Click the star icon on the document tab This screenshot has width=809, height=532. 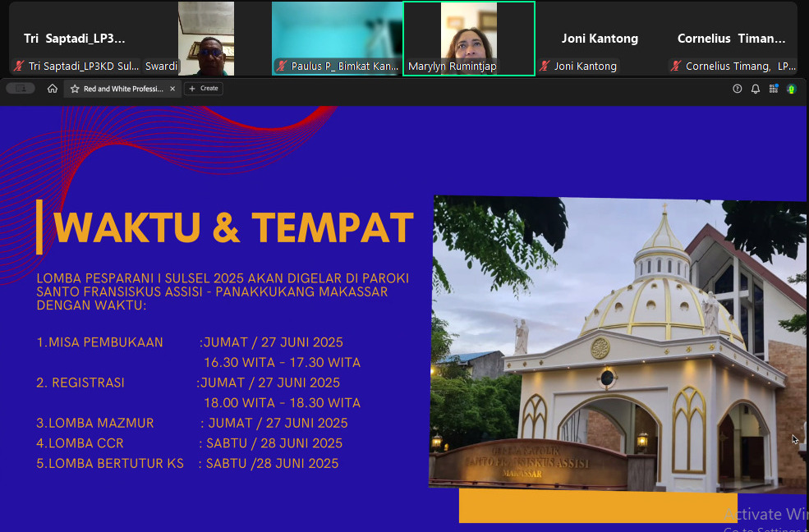(75, 89)
